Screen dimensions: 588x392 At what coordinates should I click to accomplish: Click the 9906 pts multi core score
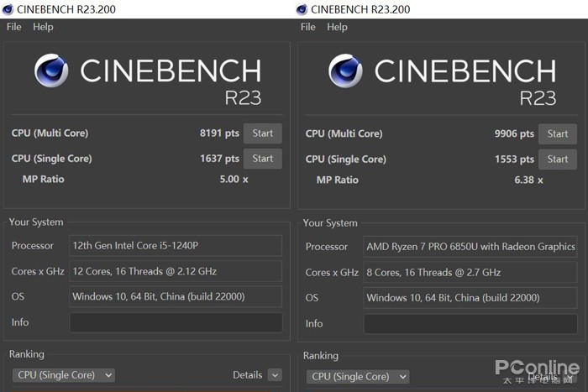514,133
